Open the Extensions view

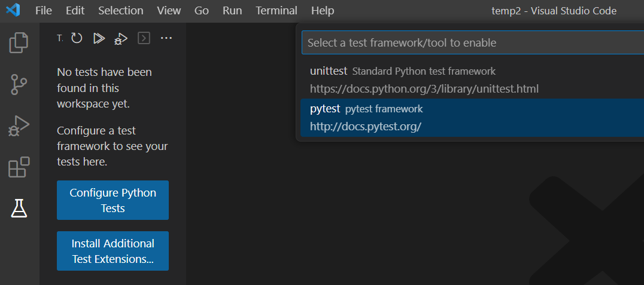[x=19, y=167]
